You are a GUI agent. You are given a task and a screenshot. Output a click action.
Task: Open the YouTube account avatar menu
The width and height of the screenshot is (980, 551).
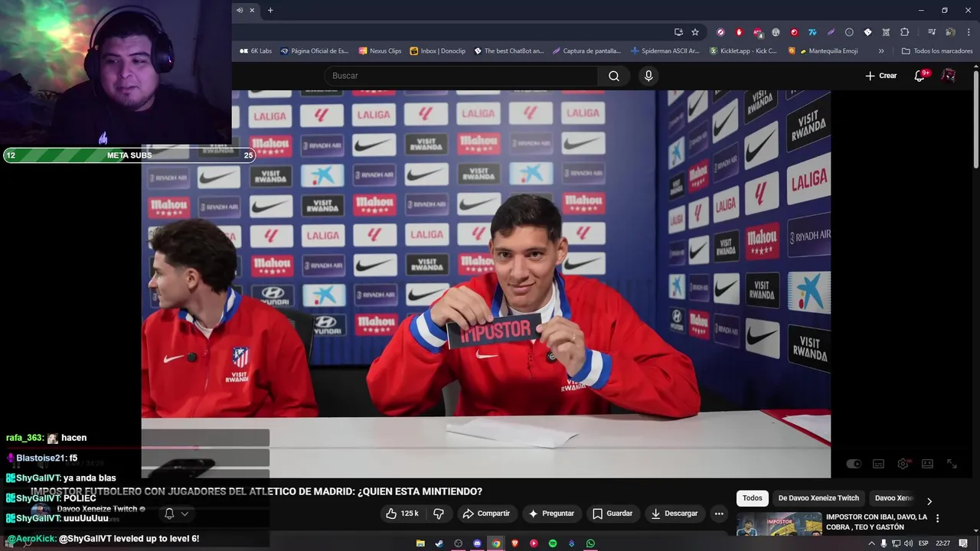click(x=949, y=76)
